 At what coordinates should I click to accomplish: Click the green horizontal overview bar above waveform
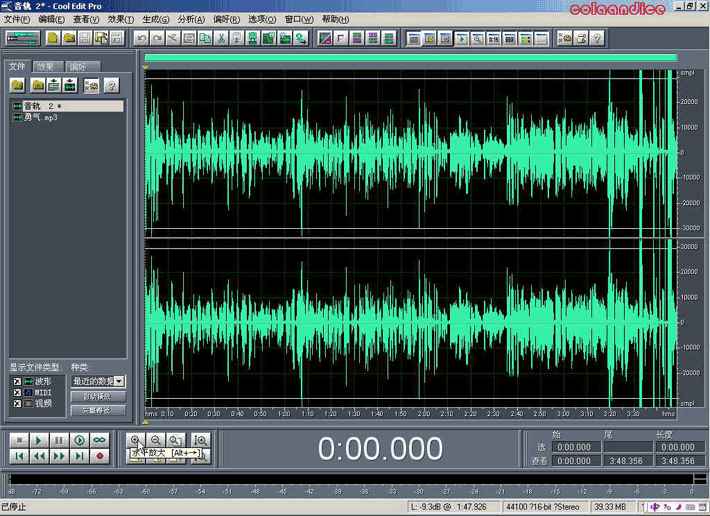(x=410, y=58)
